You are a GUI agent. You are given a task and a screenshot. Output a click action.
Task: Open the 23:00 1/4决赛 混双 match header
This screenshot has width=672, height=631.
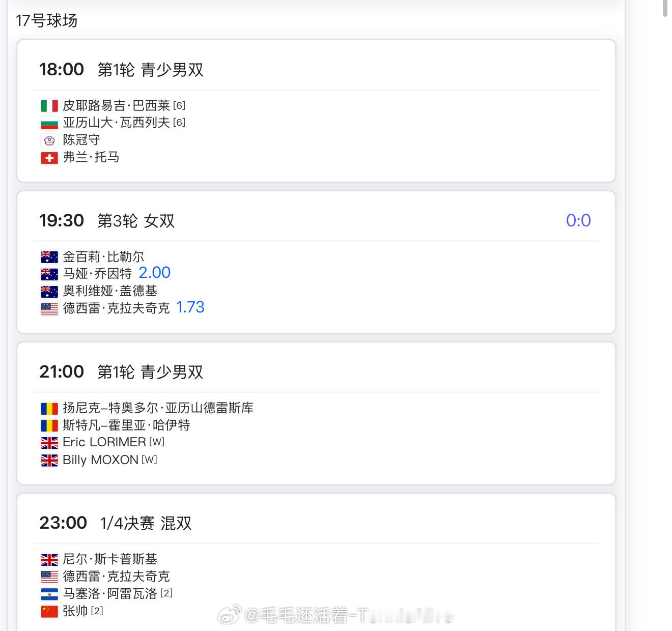tap(116, 523)
